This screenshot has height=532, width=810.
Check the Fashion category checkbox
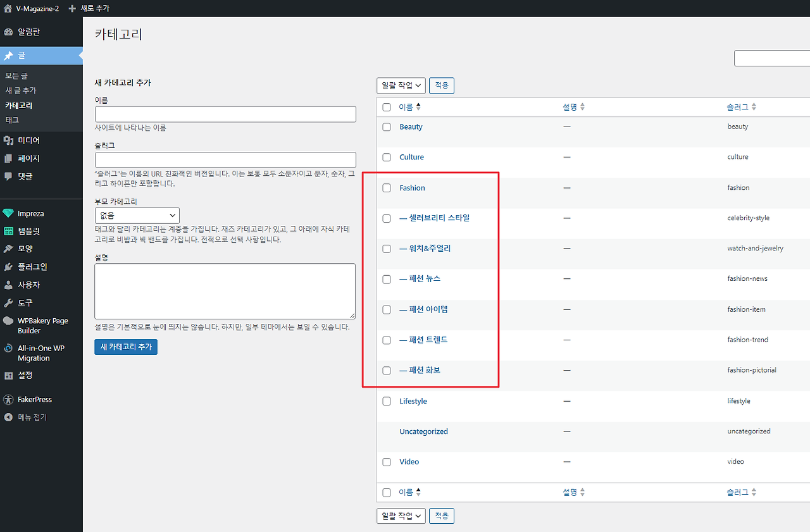387,188
